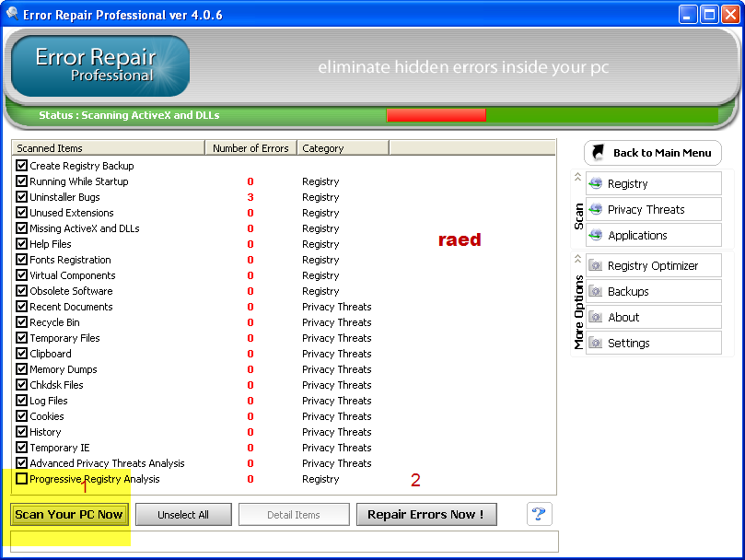Select the Memory Dumps row label

pyautogui.click(x=64, y=369)
